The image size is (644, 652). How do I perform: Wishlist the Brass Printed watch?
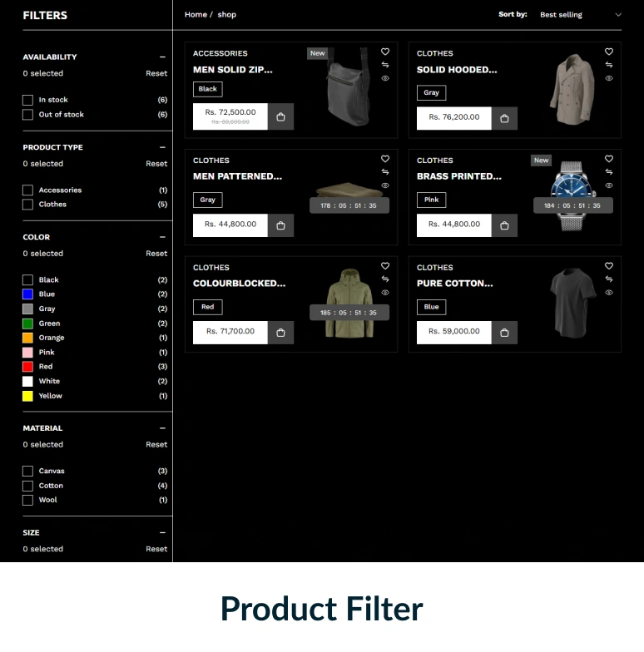pos(609,159)
